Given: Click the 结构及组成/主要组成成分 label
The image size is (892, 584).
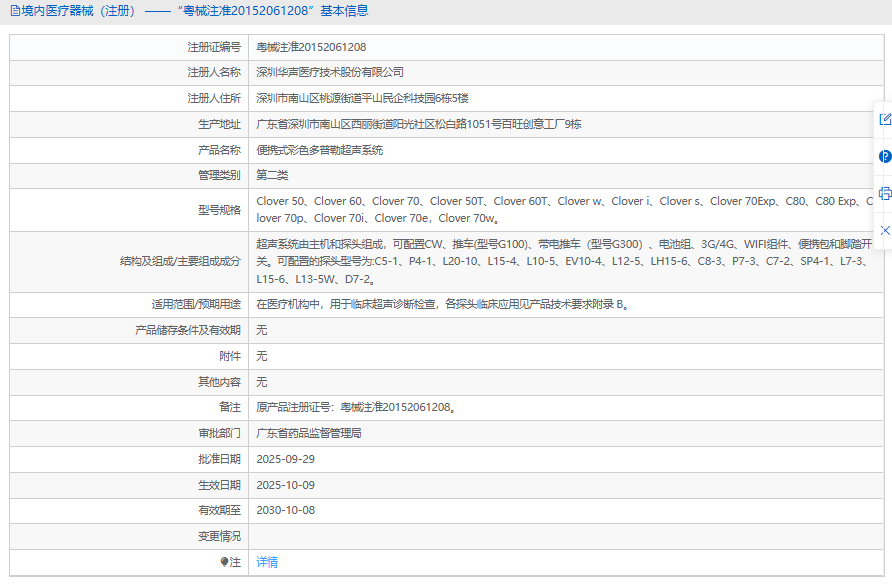Looking at the screenshot, I should [180, 262].
